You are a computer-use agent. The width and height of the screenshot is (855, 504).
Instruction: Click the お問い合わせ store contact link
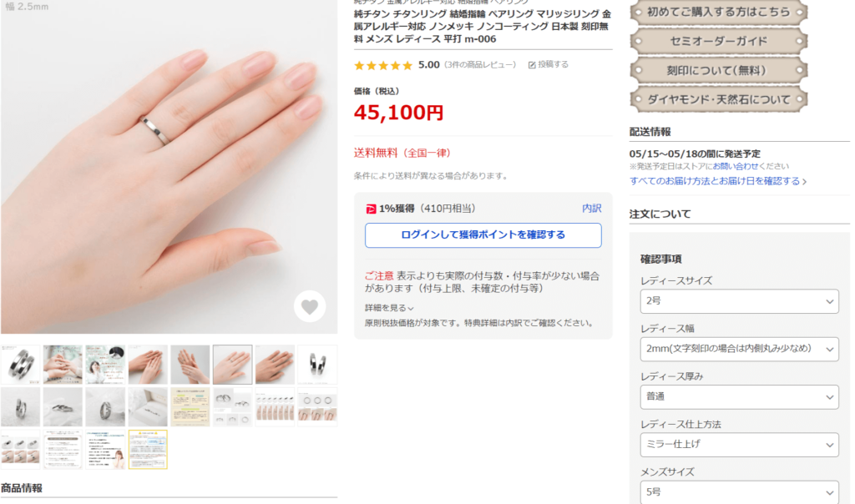click(736, 166)
